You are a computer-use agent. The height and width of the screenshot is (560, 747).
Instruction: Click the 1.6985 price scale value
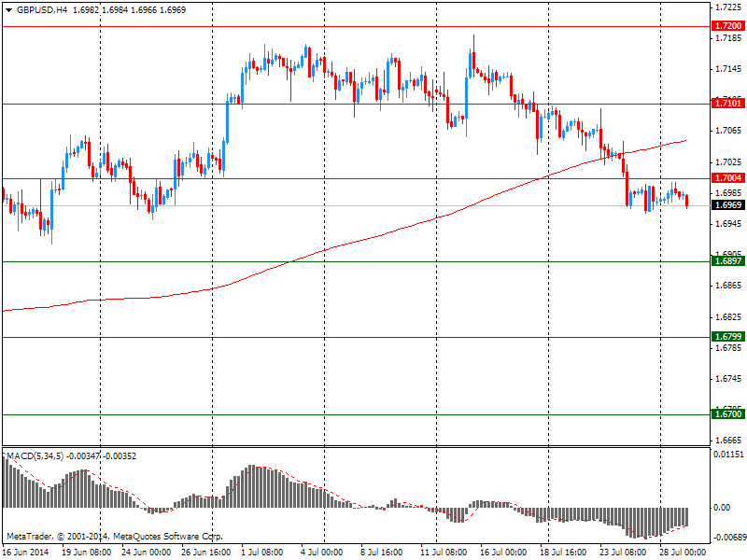coord(729,193)
